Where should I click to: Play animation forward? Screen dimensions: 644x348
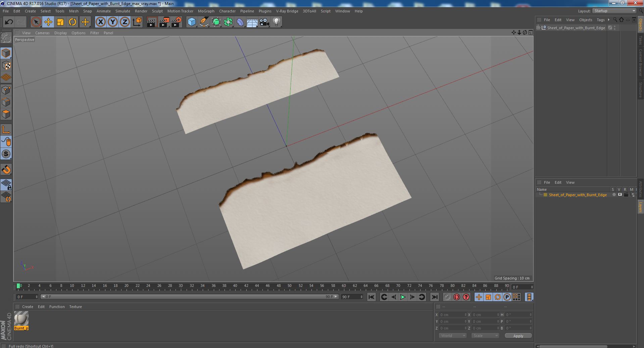(x=403, y=297)
